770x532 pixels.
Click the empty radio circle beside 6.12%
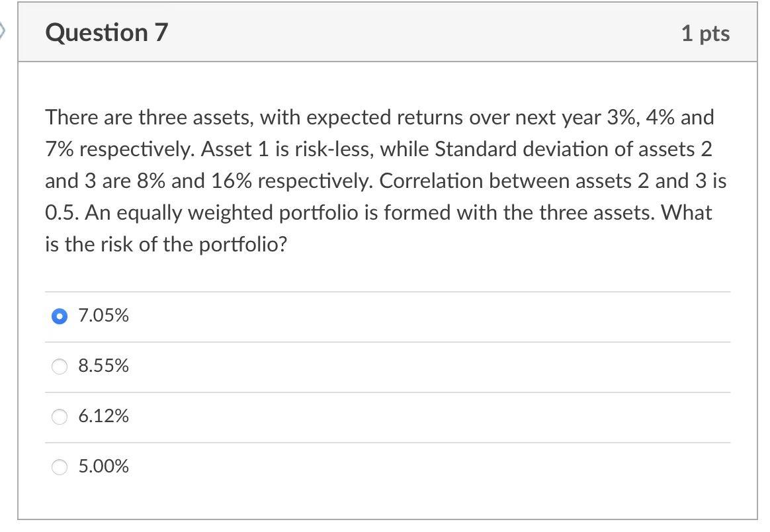point(60,416)
